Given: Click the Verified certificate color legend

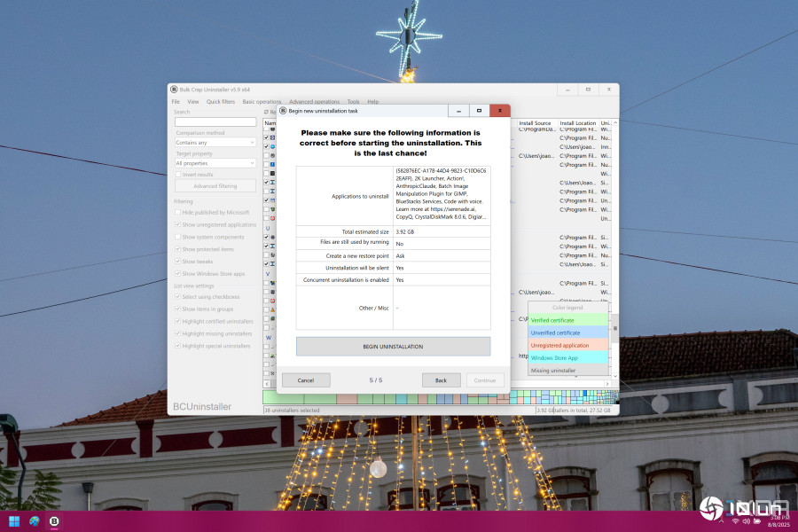Looking at the screenshot, I should [567, 320].
